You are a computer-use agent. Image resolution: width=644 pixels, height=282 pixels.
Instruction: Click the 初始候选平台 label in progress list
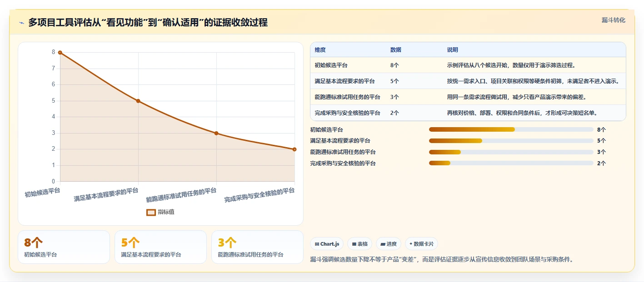click(326, 129)
